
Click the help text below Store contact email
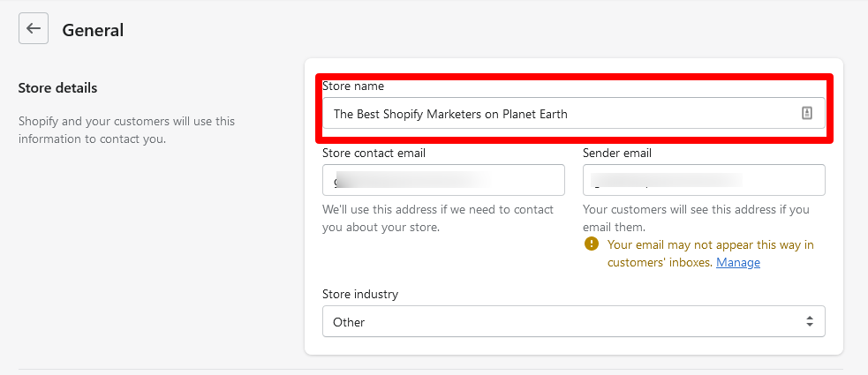(x=438, y=218)
